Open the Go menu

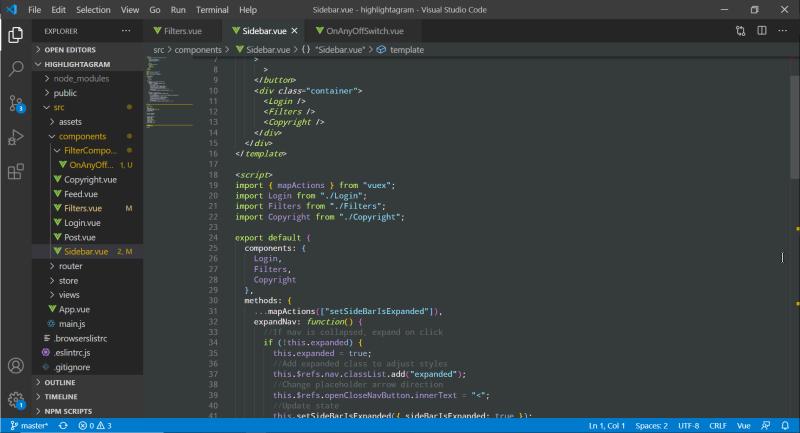[155, 10]
